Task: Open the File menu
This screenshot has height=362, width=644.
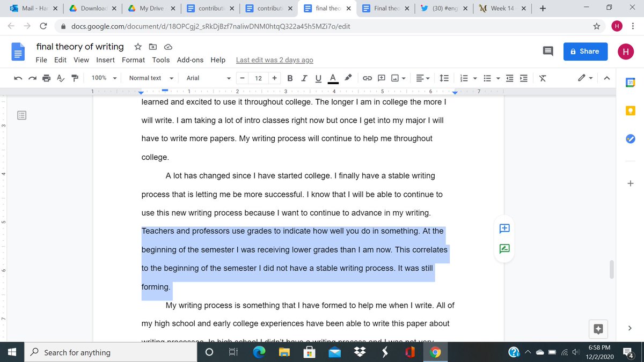Action: coord(41,60)
